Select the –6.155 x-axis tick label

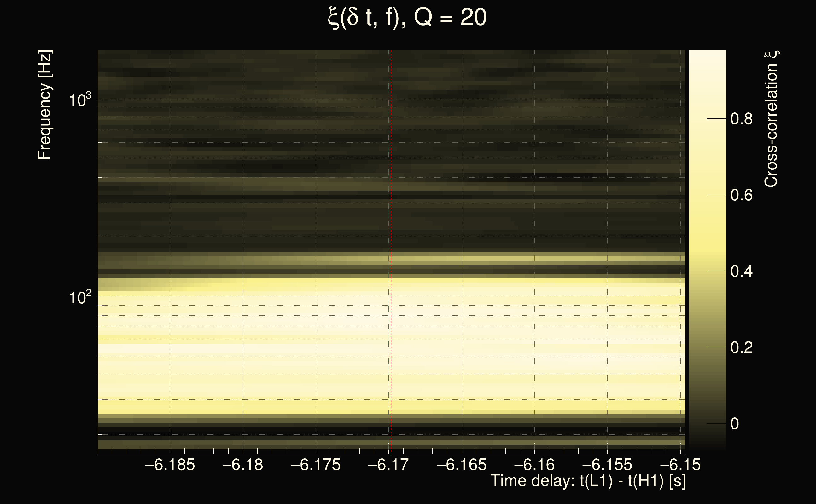pos(607,465)
